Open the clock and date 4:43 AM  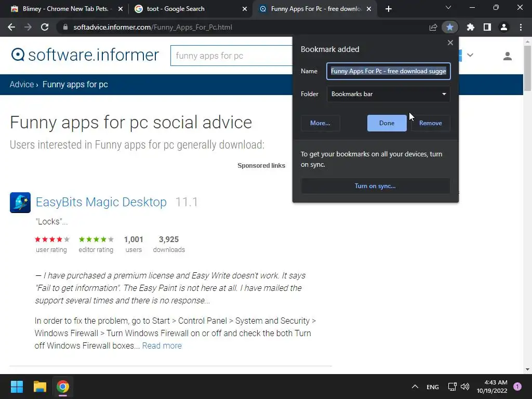point(492,387)
